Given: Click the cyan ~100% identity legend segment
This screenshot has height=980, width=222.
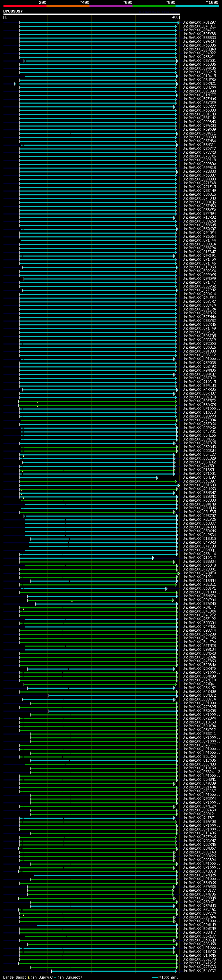Looking at the screenshot, I should tap(197, 6).
